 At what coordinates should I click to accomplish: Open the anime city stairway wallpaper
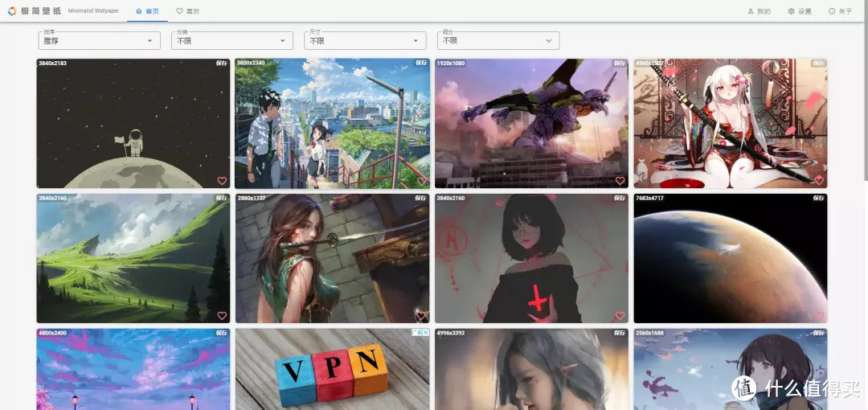pos(332,124)
